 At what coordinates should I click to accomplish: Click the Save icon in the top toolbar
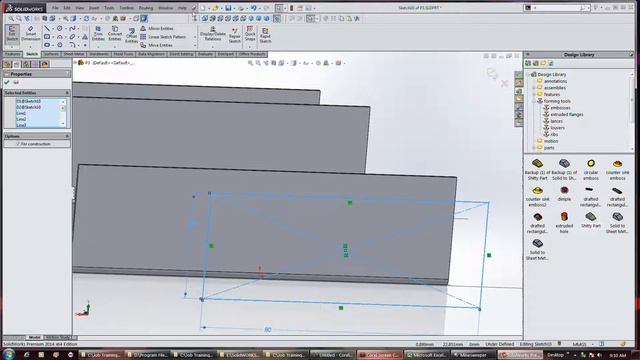(x=228, y=8)
